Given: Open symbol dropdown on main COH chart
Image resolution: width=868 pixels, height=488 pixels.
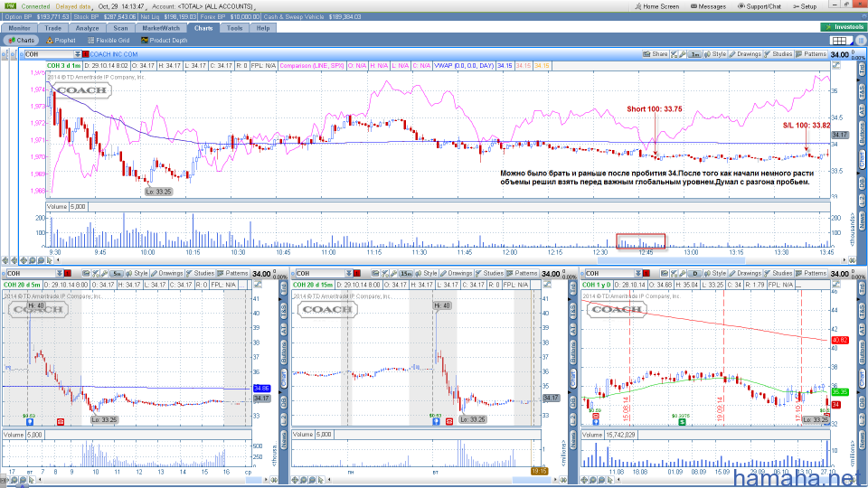Looking at the screenshot, I should 78,54.
